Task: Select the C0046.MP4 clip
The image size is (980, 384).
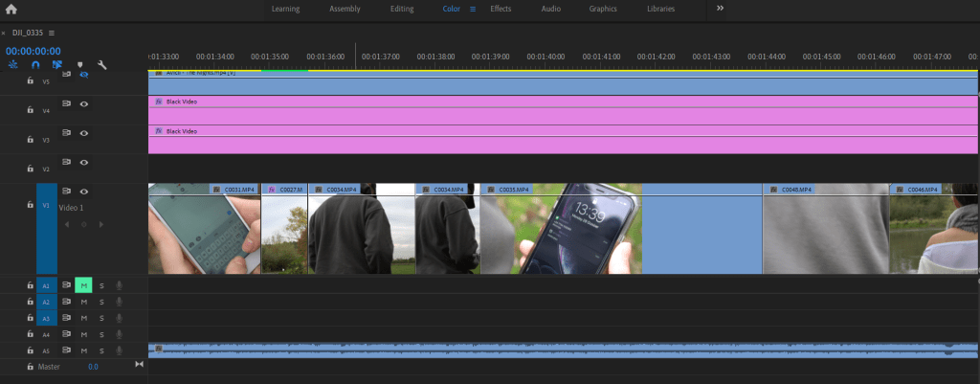Action: (934, 229)
